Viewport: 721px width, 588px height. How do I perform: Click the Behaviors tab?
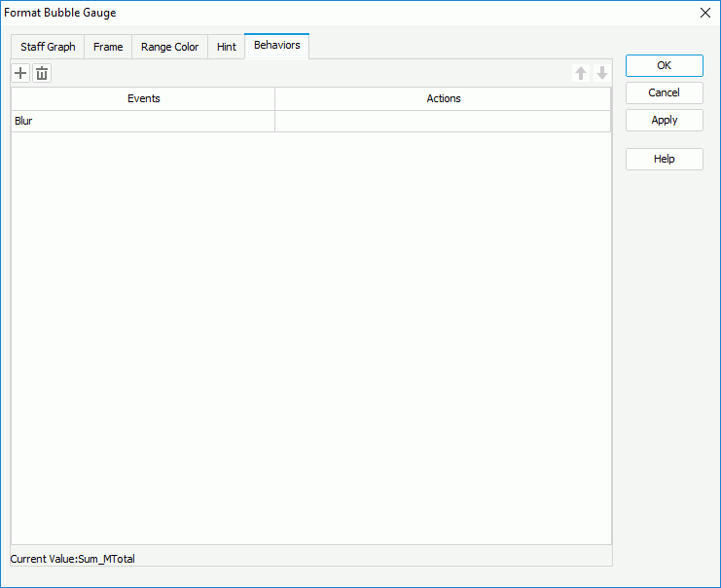tap(277, 45)
